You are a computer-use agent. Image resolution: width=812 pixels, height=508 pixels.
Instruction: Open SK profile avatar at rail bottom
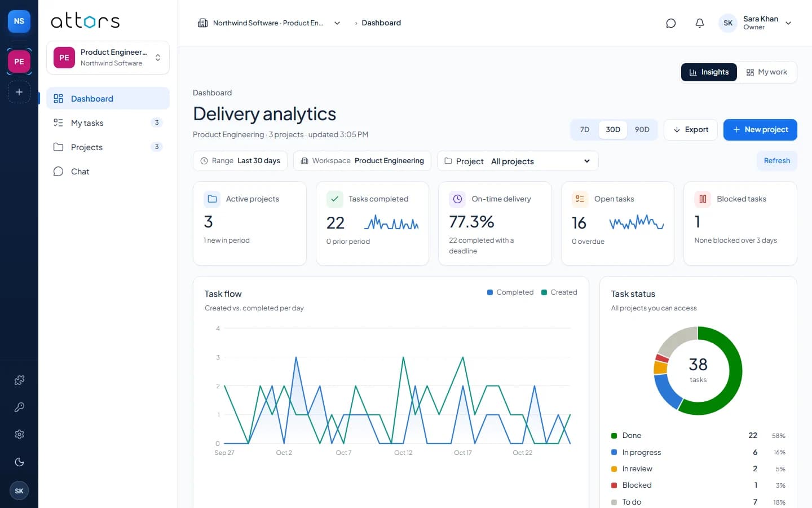click(x=19, y=491)
